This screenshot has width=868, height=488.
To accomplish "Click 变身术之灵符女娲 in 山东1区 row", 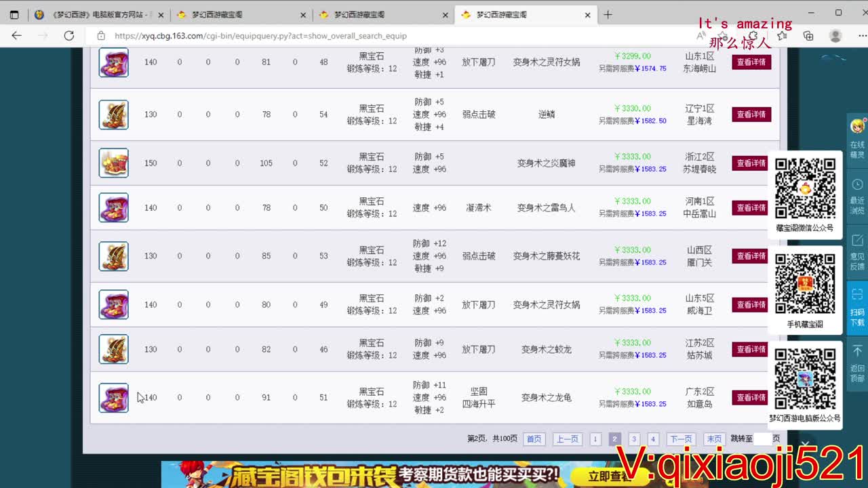I will point(547,62).
